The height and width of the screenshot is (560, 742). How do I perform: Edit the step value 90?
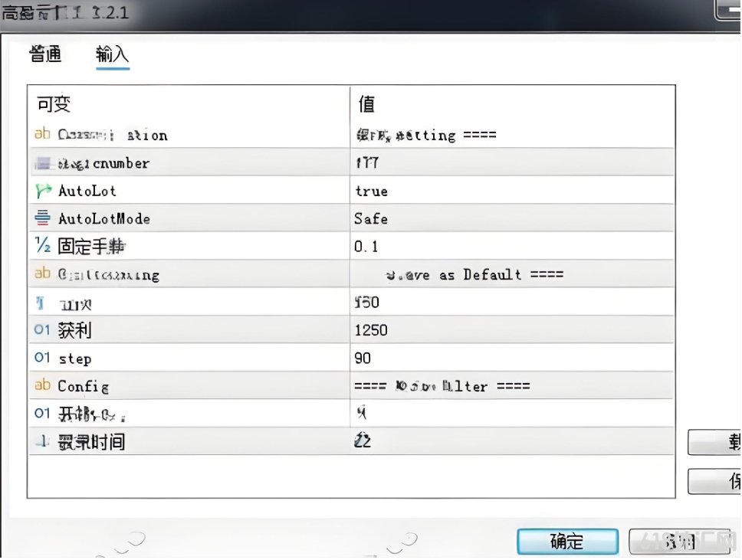(512, 358)
